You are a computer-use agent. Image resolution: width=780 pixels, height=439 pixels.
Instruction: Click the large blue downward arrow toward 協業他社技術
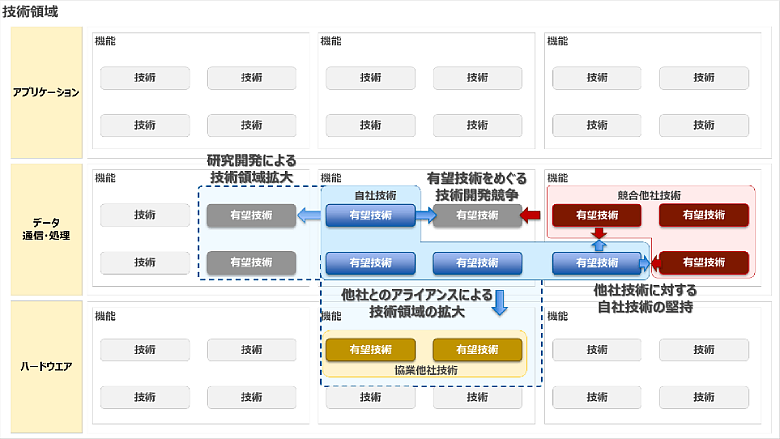point(501,300)
